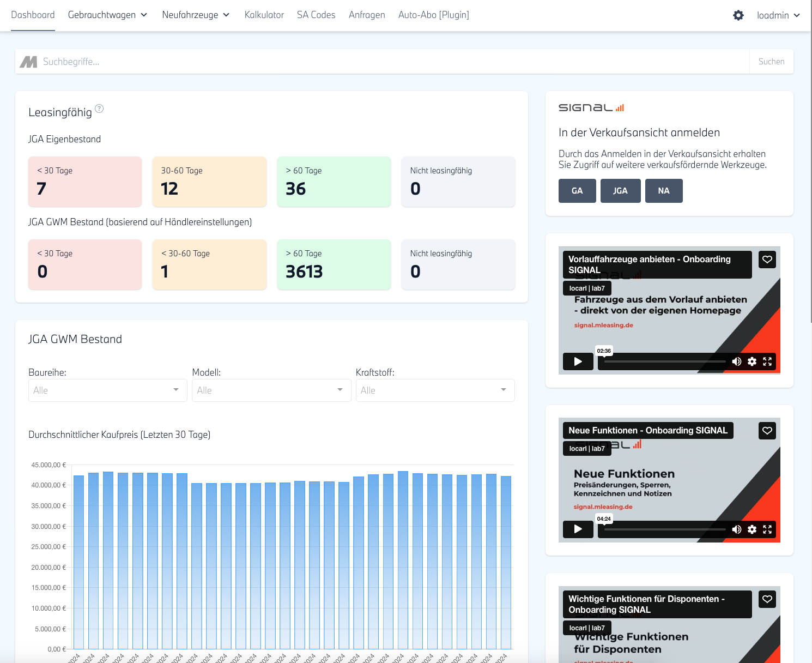Screen dimensions: 812x663
Task: Mute the Vorlauffahrzeuge anbieten video volume
Action: tap(737, 361)
